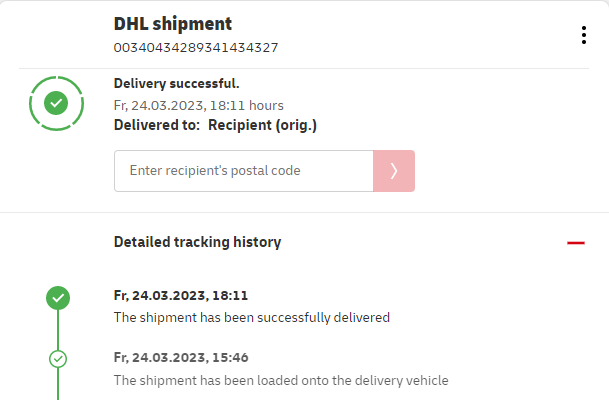Click the Detailed tracking history heading
Screen dimensions: 609x400
(x=197, y=242)
